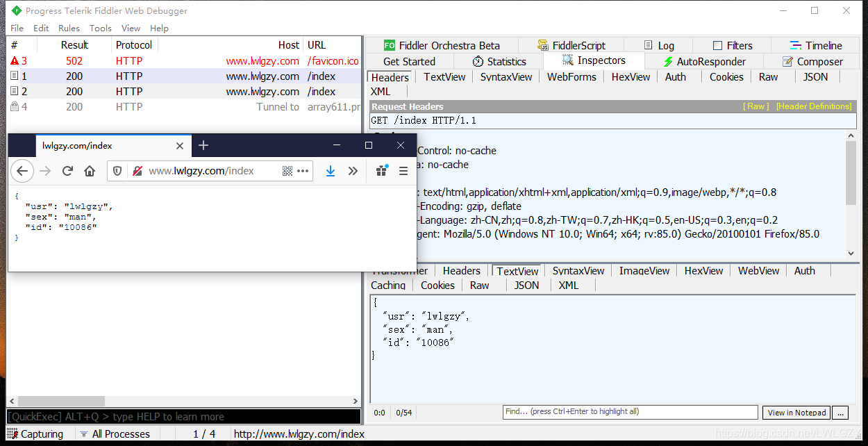This screenshot has width=868, height=446.
Task: Select the response ImageView tab
Action: click(x=644, y=271)
